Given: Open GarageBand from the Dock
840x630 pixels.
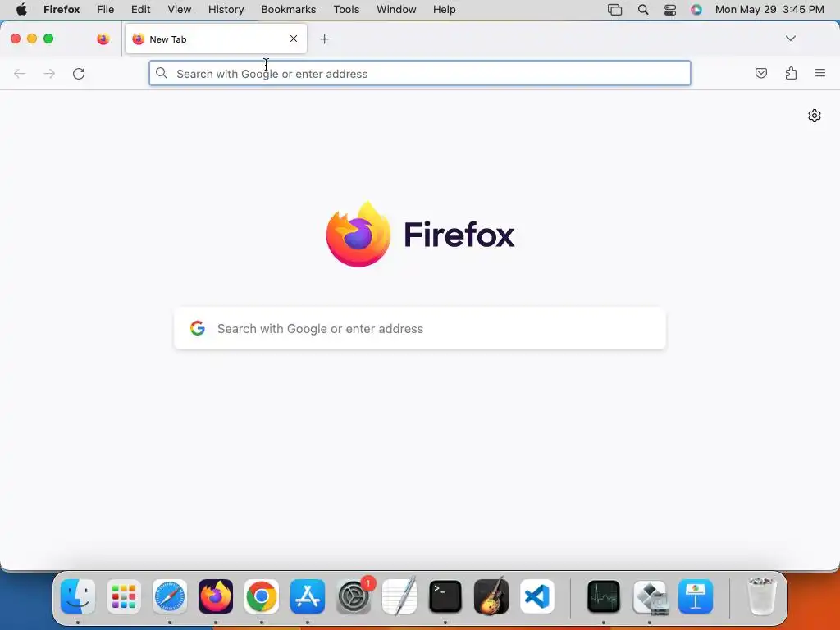Looking at the screenshot, I should pyautogui.click(x=491, y=596).
